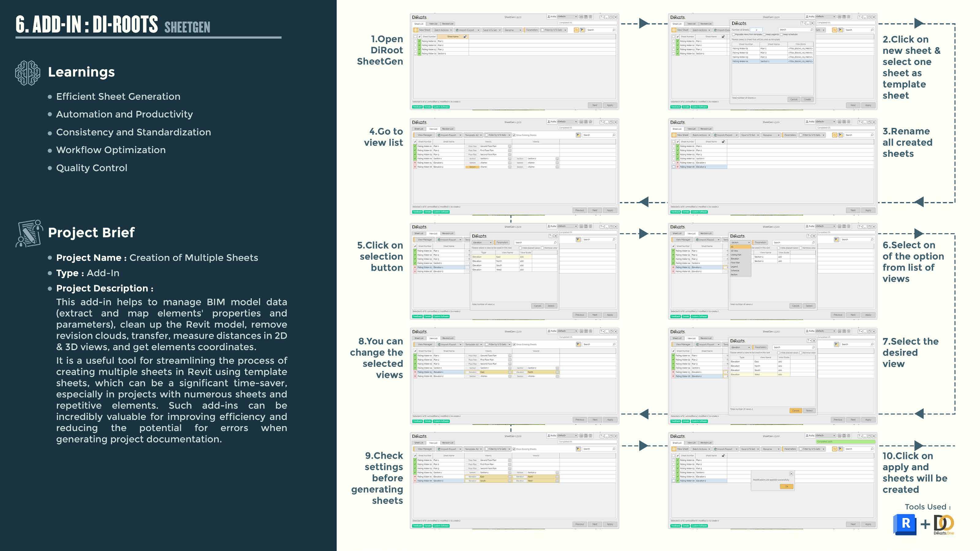Viewport: 980px width, 551px height.
Task: Click New Sheet plus icon in step 1 window
Action: point(416,30)
